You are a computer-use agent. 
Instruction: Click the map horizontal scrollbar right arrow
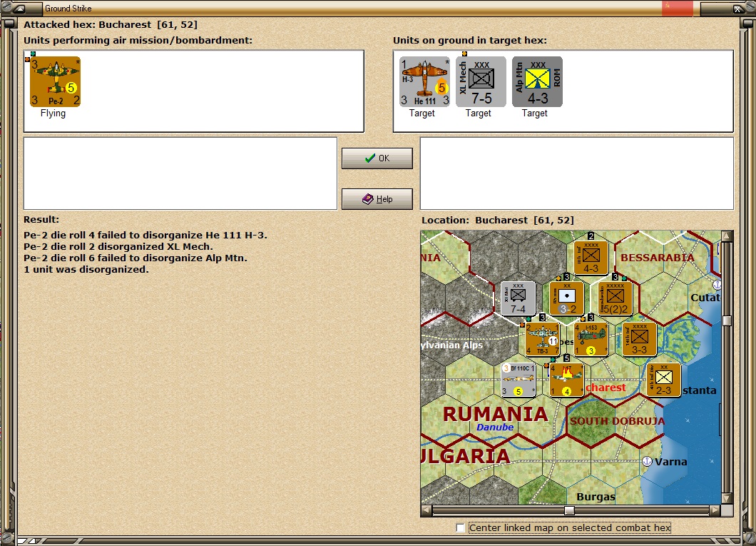(715, 510)
